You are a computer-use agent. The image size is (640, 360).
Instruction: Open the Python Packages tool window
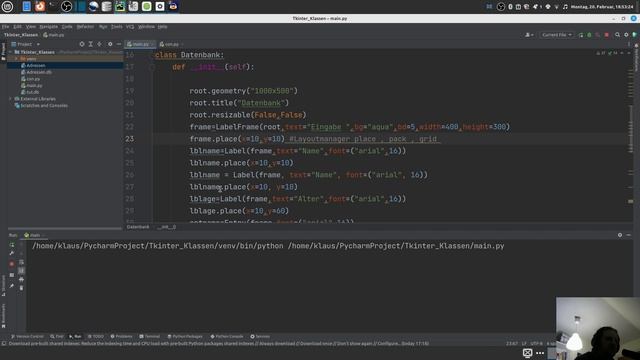coord(185,337)
